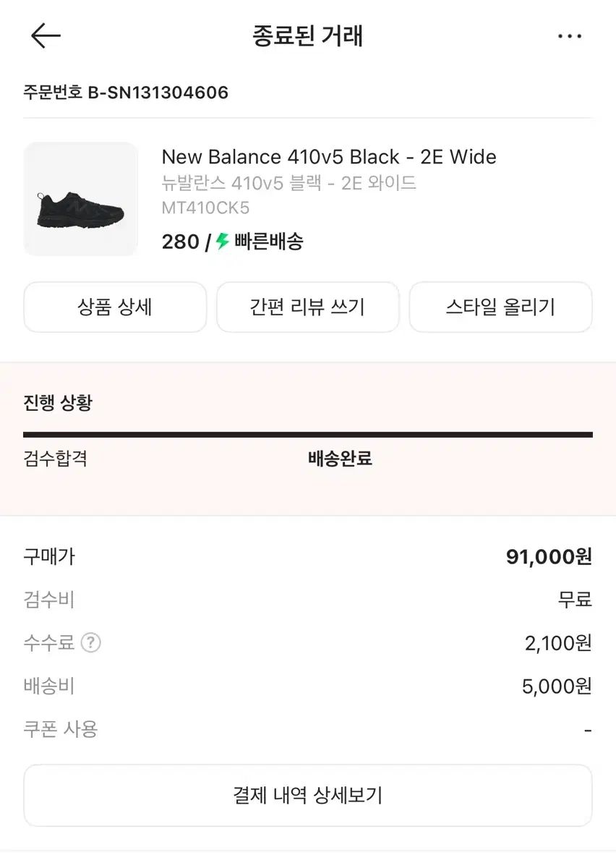The width and height of the screenshot is (616, 868).
Task: Tap the 91,000원 purchase price
Action: pyautogui.click(x=549, y=557)
